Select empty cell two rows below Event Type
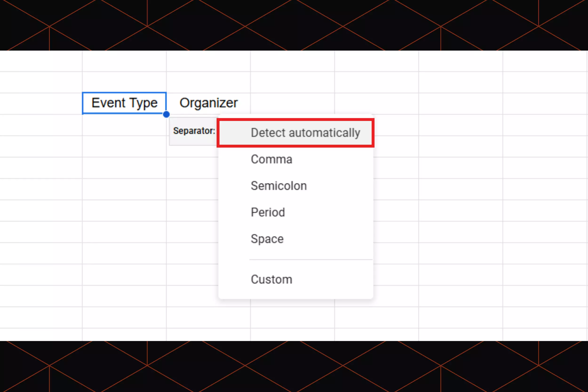Viewport: 588px width, 392px height. click(x=124, y=147)
